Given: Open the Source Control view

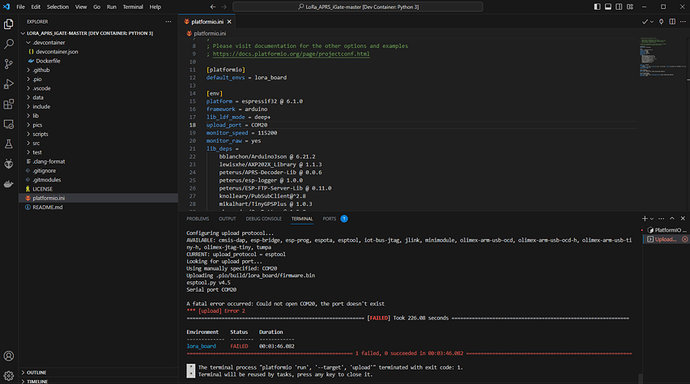Looking at the screenshot, I should pos(9,64).
